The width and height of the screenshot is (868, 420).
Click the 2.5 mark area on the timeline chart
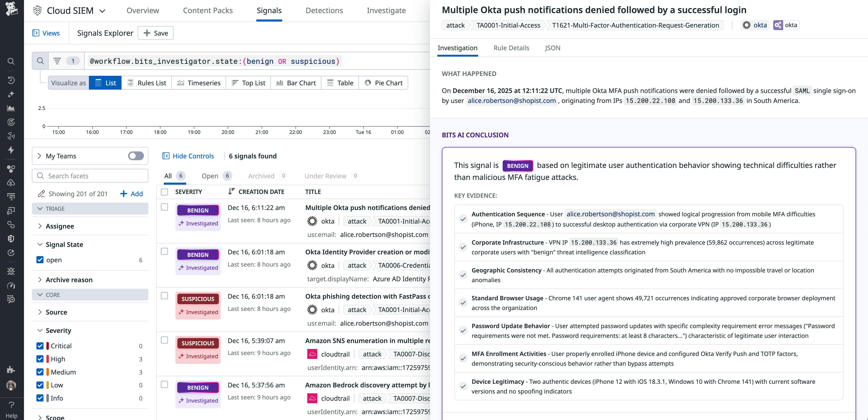(x=42, y=108)
